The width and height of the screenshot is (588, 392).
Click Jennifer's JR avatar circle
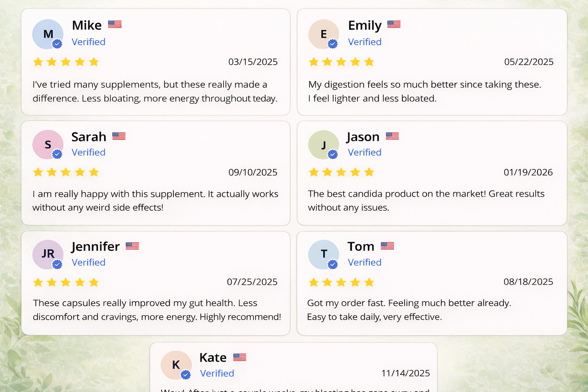tap(48, 254)
